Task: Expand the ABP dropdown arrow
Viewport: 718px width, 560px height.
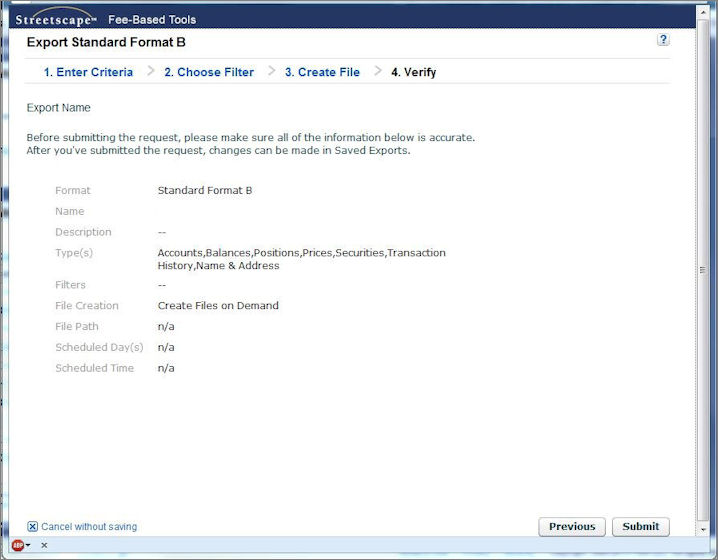Action: coord(29,546)
